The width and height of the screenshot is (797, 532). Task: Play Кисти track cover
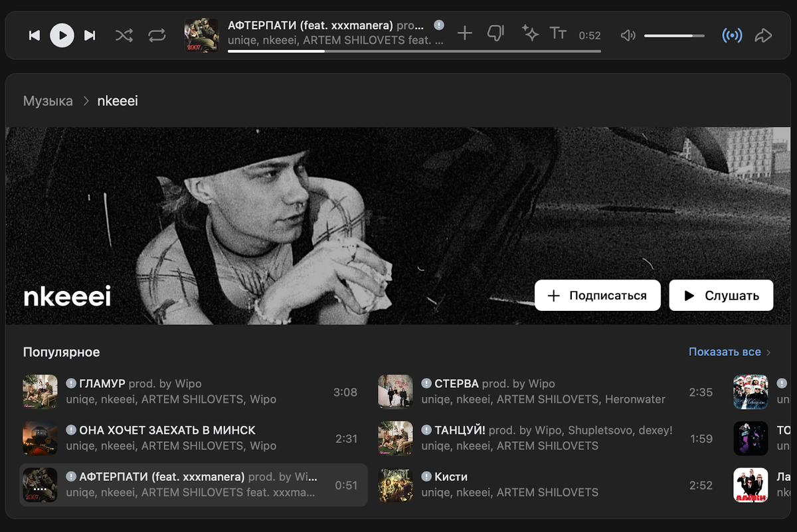click(x=395, y=485)
